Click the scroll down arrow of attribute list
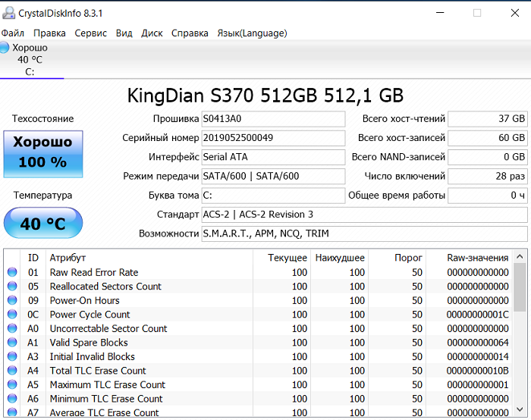This screenshot has height=420, width=531. point(520,409)
